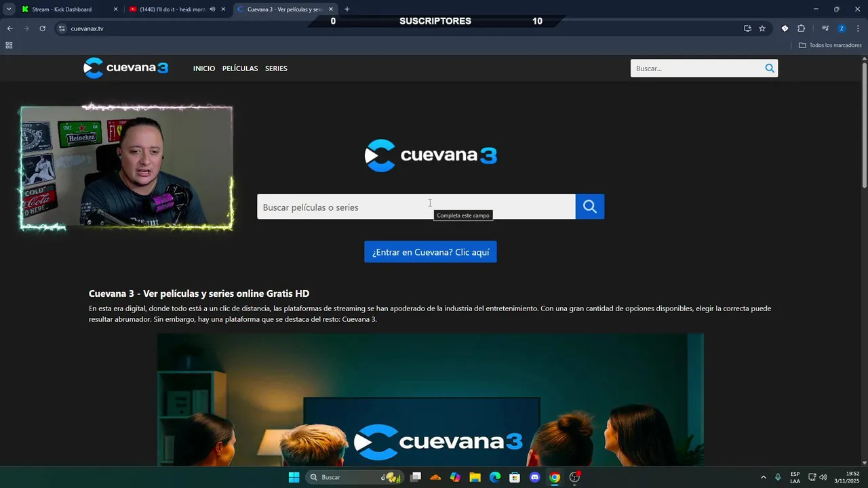868x488 pixels.
Task: Open the clock and date in the taskbar
Action: pyautogui.click(x=847, y=477)
